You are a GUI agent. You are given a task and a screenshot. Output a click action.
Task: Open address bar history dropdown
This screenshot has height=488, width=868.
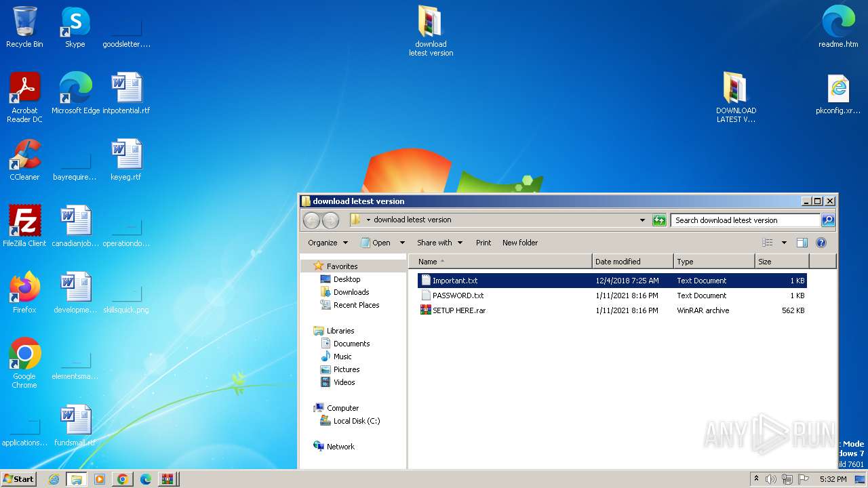(642, 220)
